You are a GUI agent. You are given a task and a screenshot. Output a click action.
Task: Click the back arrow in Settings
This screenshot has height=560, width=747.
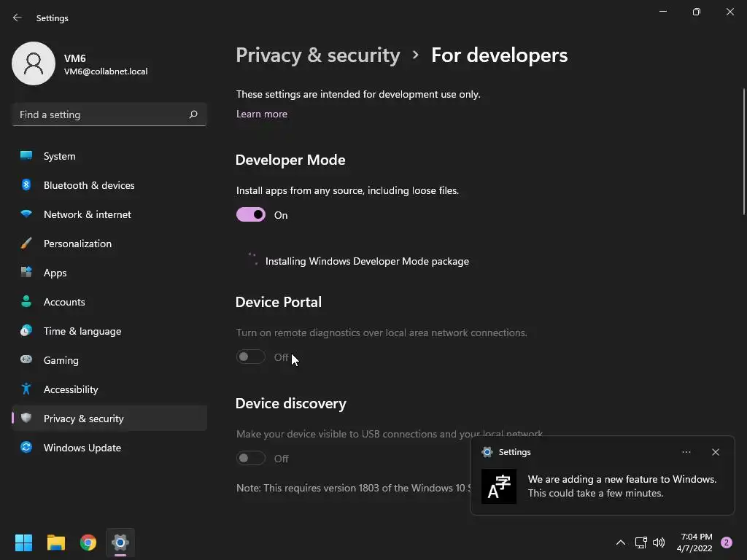(x=18, y=17)
